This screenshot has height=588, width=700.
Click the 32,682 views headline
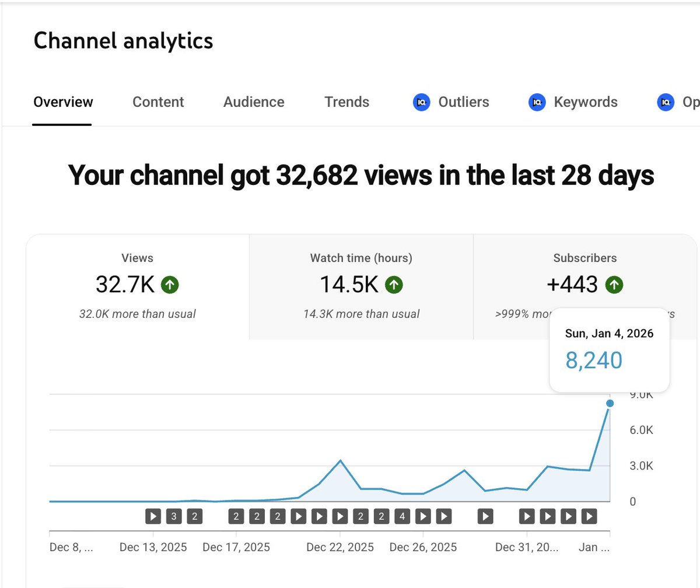tap(361, 175)
